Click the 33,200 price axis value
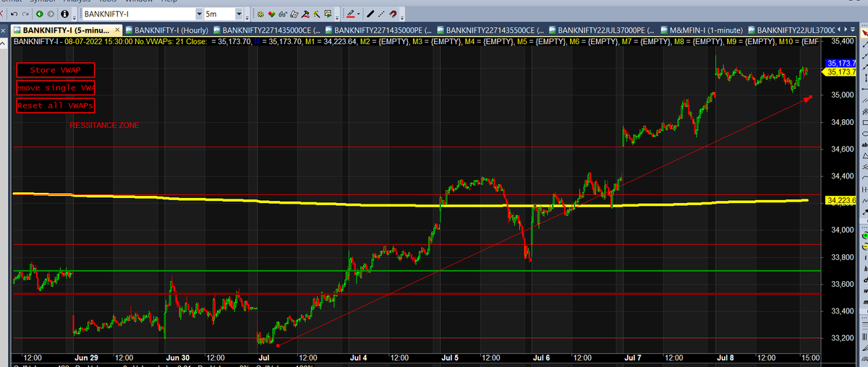Viewport: 868px width, 367px height. coord(842,338)
